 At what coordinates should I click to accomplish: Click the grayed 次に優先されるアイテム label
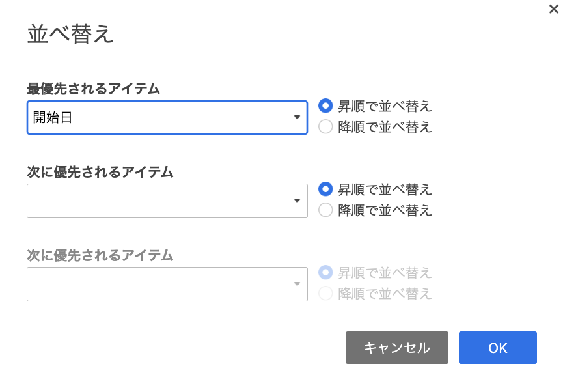pos(100,255)
